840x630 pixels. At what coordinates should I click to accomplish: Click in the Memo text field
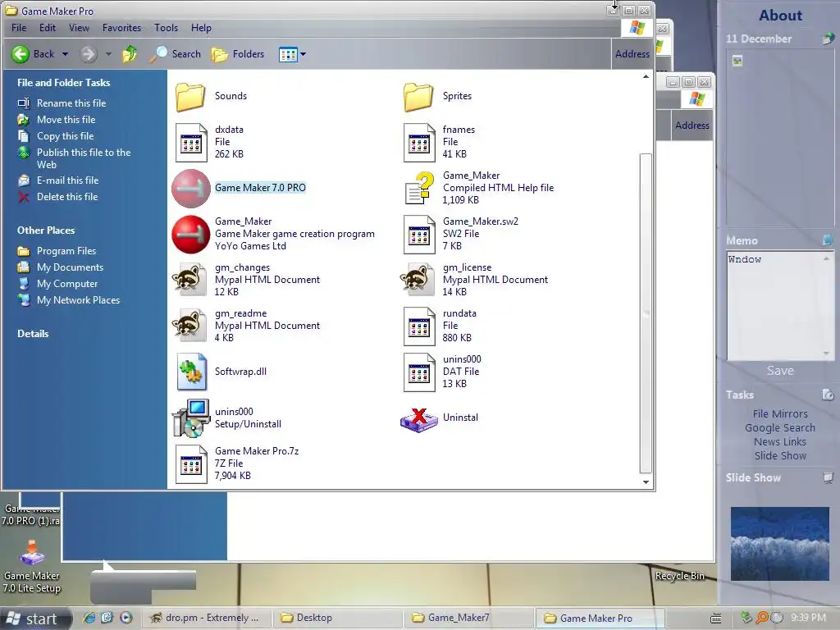(x=774, y=305)
